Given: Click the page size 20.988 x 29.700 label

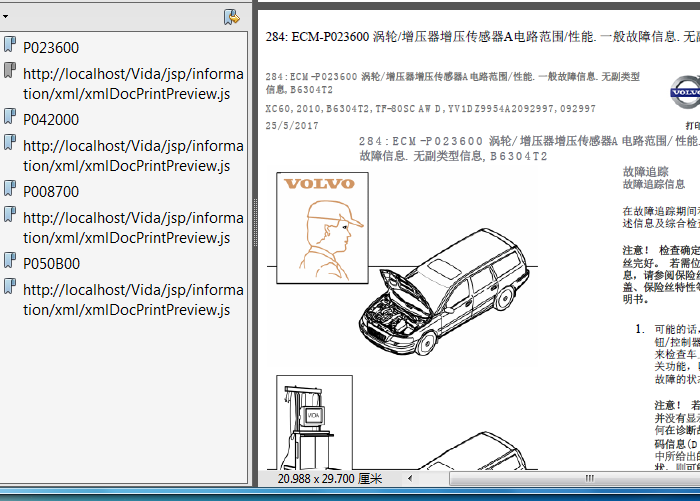Looking at the screenshot, I should tap(330, 479).
